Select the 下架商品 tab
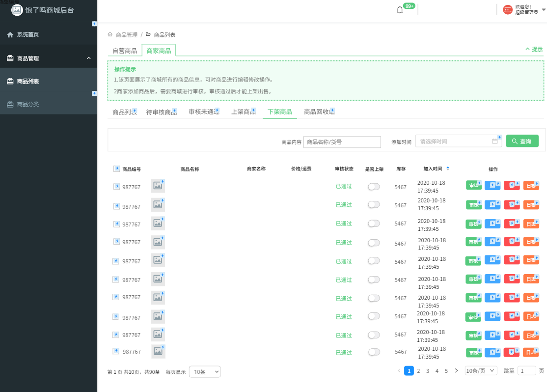Viewport: 547px width, 392px height. point(280,112)
